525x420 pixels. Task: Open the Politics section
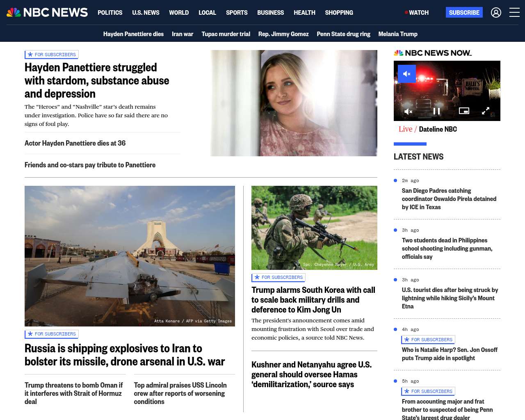click(x=110, y=13)
